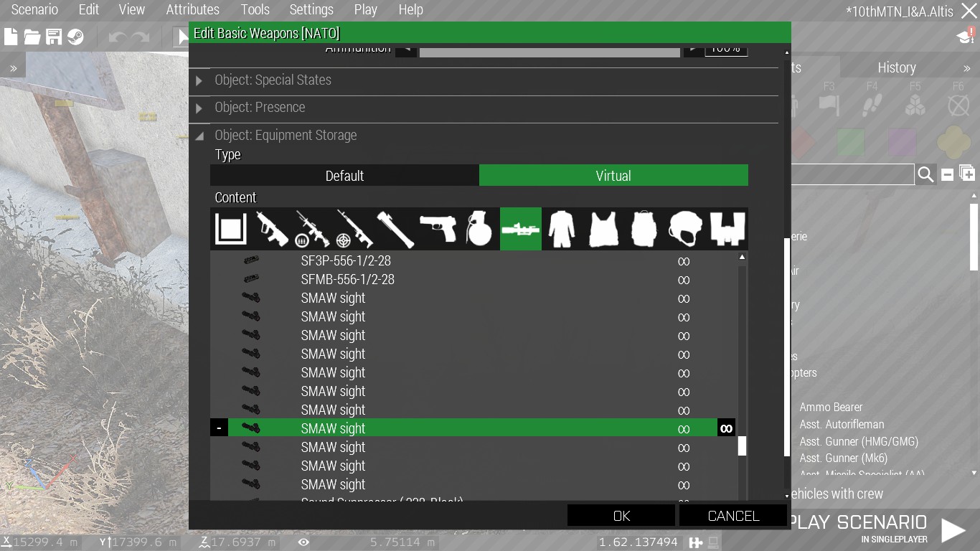Select the rifle icon with ammo drum badge
Viewport: 980px width, 551px height.
coord(313,229)
